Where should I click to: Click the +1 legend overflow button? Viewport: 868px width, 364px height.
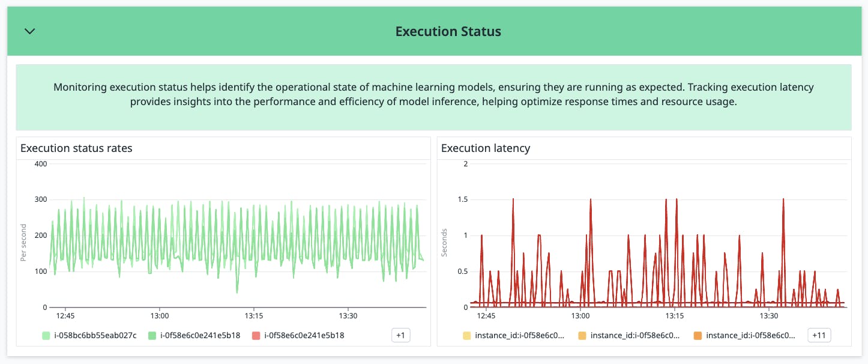coord(400,335)
